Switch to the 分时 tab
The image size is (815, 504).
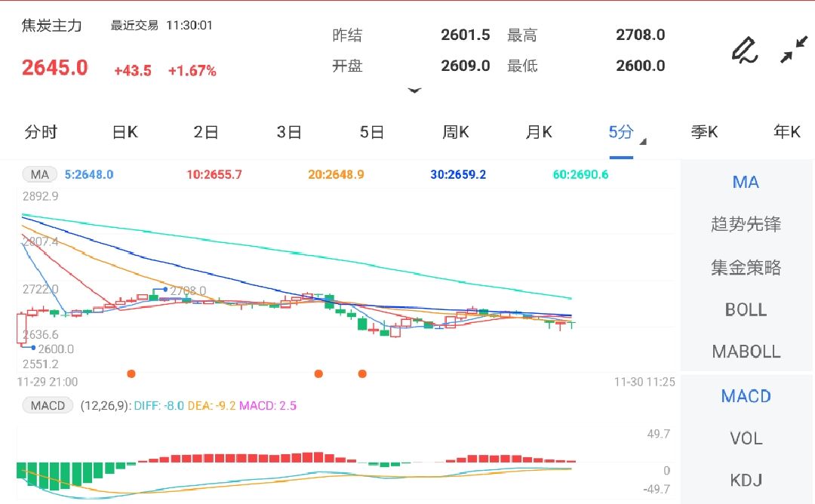pyautogui.click(x=41, y=132)
